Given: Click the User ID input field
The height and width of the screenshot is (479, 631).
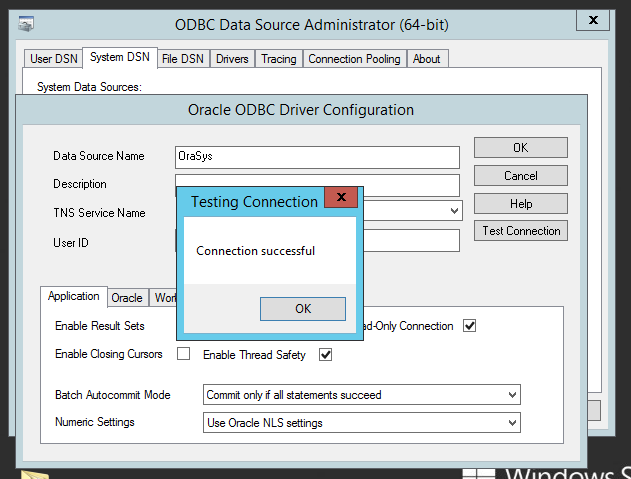Looking at the screenshot, I should [411, 241].
